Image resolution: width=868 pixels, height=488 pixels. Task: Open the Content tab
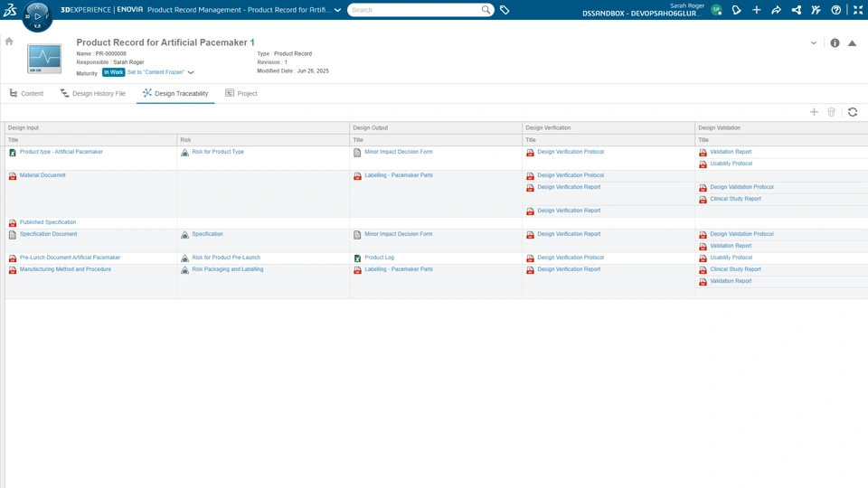[x=26, y=93]
